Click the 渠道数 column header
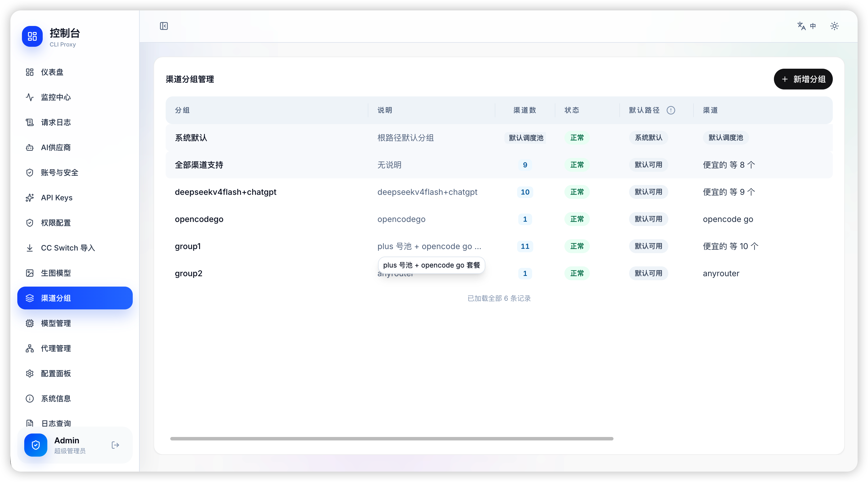Screen dimensions: 868x482 pyautogui.click(x=525, y=110)
